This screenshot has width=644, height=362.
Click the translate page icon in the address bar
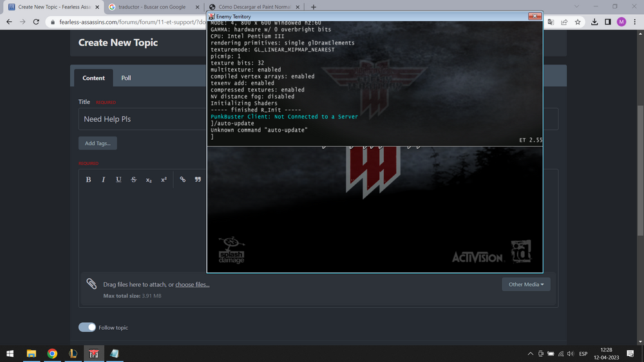pos(551,22)
